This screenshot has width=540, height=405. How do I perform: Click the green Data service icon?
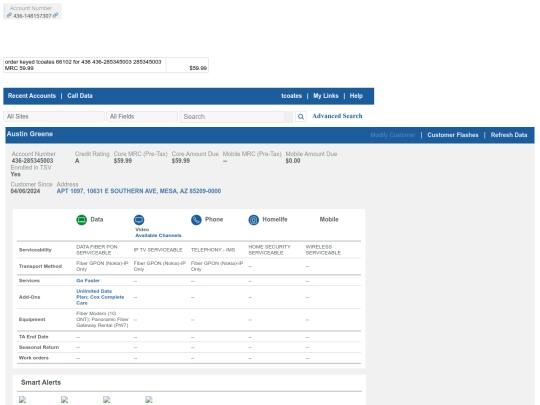pos(82,220)
